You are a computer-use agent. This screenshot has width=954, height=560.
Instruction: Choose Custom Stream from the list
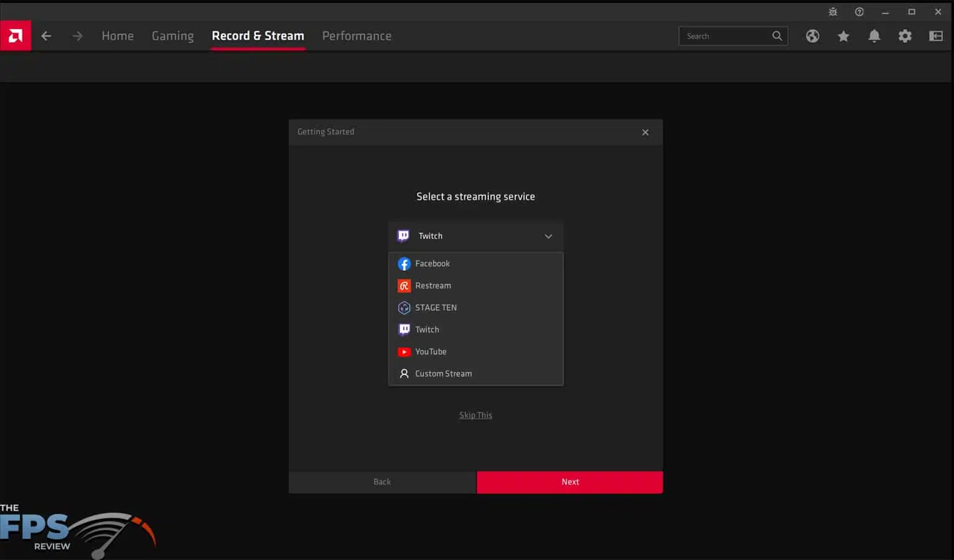click(x=475, y=373)
